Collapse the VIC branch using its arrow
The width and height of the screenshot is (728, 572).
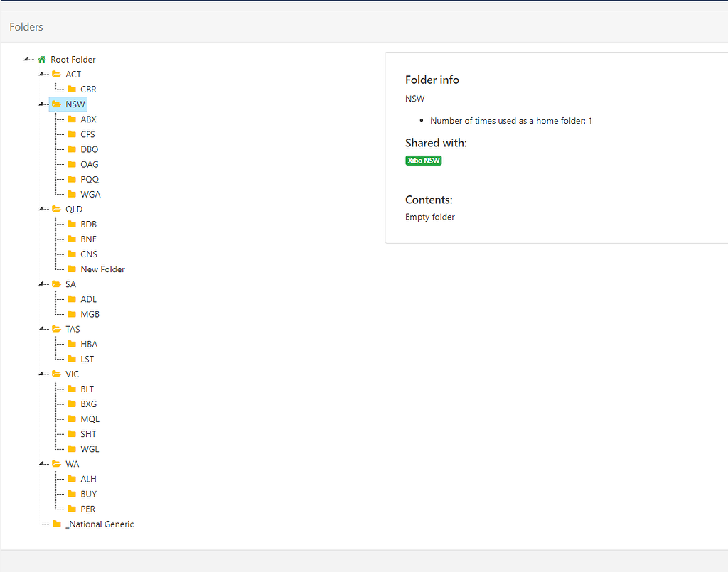click(x=42, y=374)
